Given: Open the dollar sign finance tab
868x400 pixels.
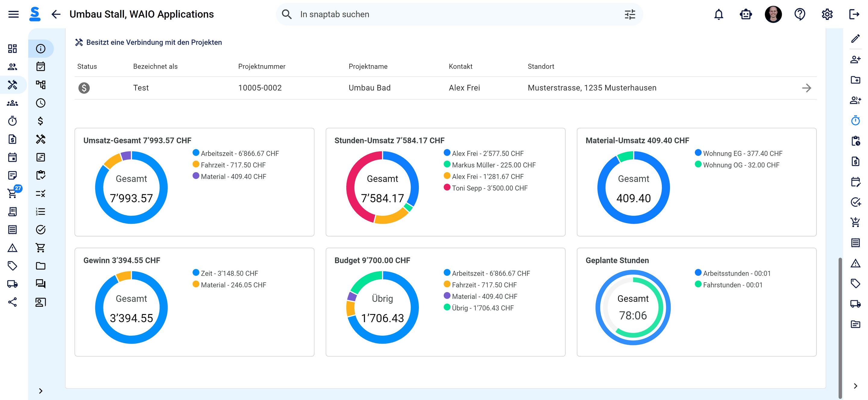Looking at the screenshot, I should click(x=40, y=121).
